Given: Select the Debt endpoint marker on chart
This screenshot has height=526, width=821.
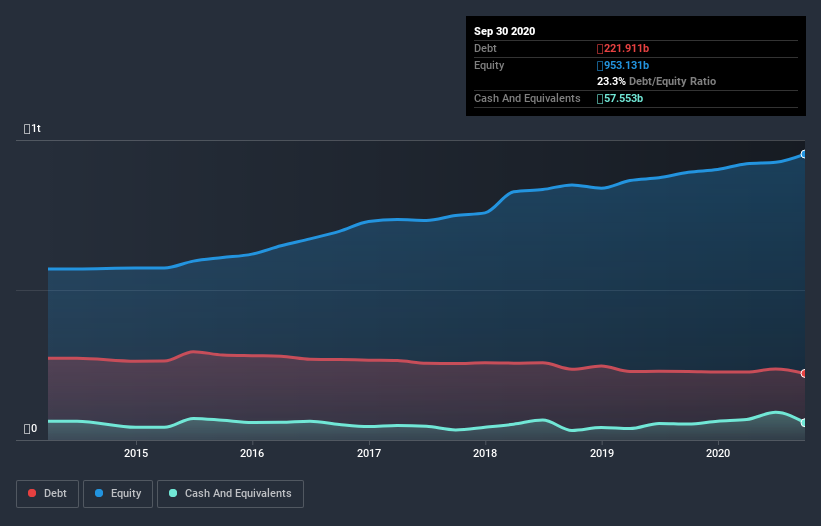Looking at the screenshot, I should tap(804, 373).
